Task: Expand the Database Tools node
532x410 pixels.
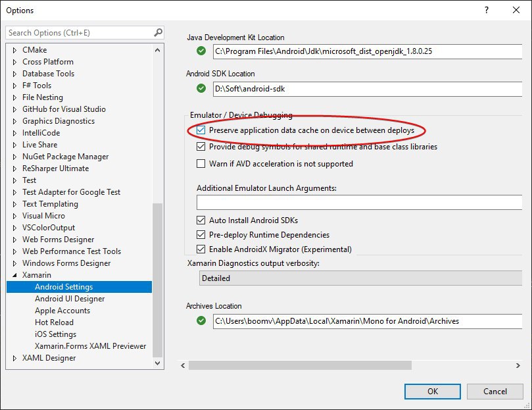Action: [14, 74]
